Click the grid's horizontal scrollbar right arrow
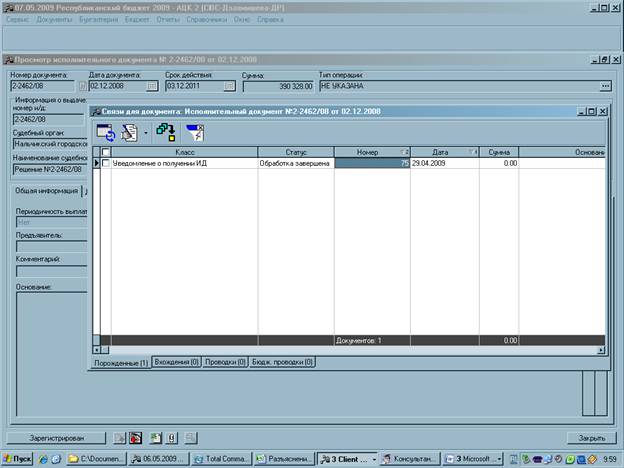The image size is (624, 468). pyautogui.click(x=601, y=350)
